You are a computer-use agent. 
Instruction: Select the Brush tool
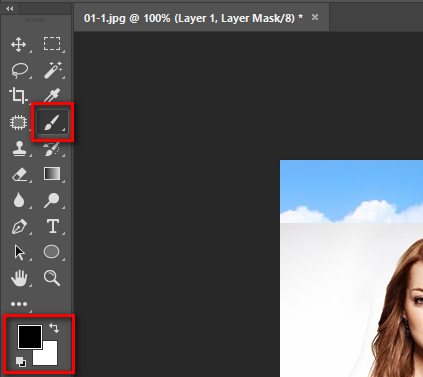pos(52,122)
